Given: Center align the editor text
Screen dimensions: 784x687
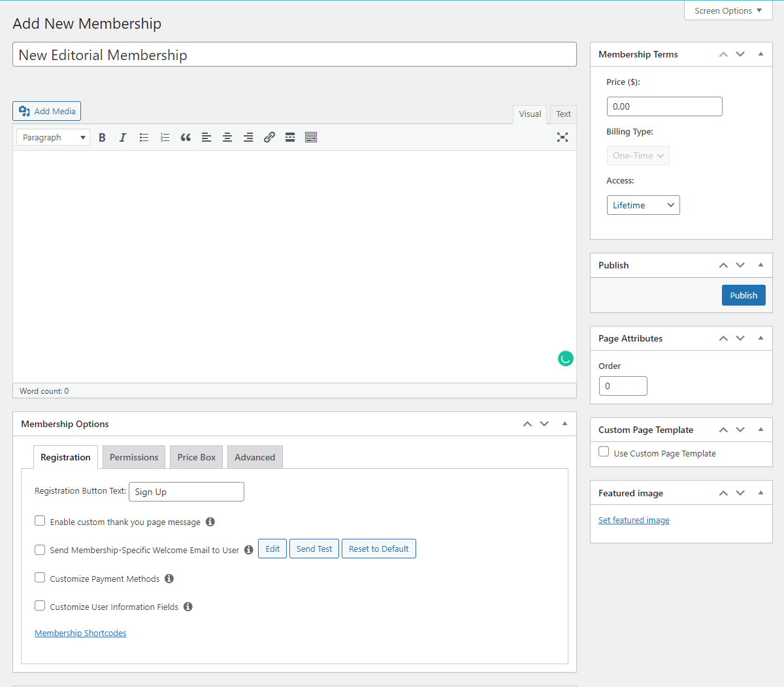Looking at the screenshot, I should (227, 137).
